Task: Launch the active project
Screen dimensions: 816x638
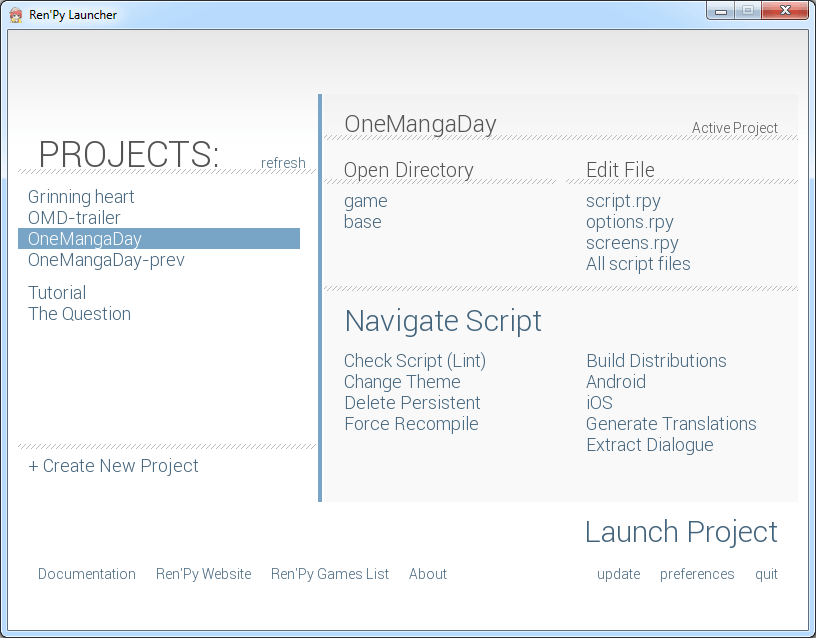Action: point(681,532)
